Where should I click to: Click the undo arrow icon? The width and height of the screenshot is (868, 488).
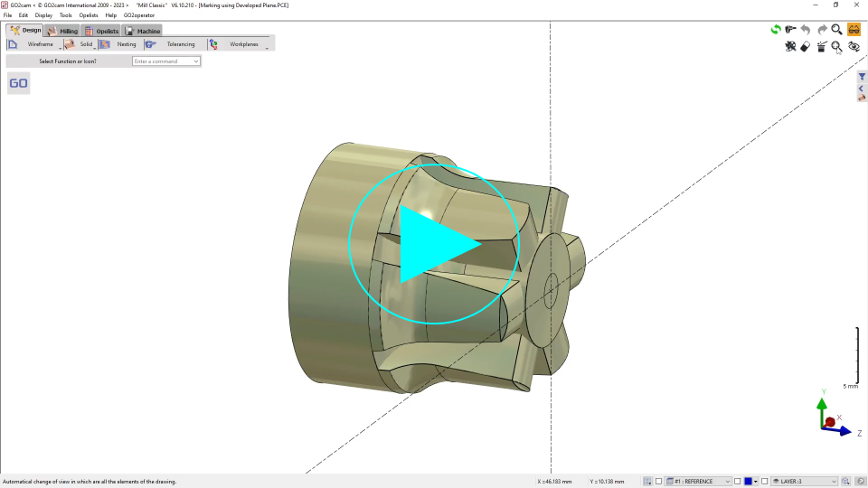pyautogui.click(x=806, y=30)
